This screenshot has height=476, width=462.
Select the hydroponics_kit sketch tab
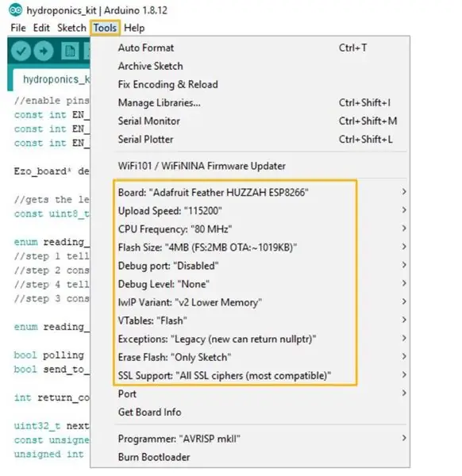click(52, 79)
